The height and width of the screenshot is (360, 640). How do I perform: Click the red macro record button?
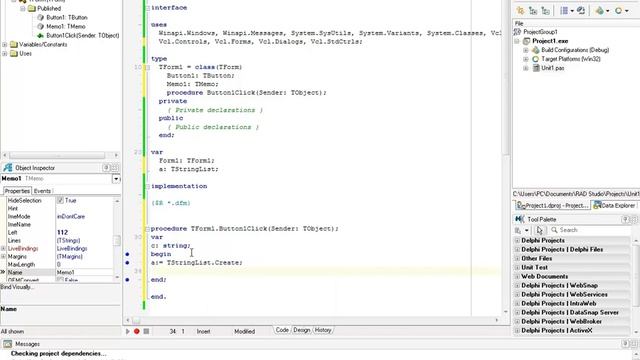(x=137, y=331)
